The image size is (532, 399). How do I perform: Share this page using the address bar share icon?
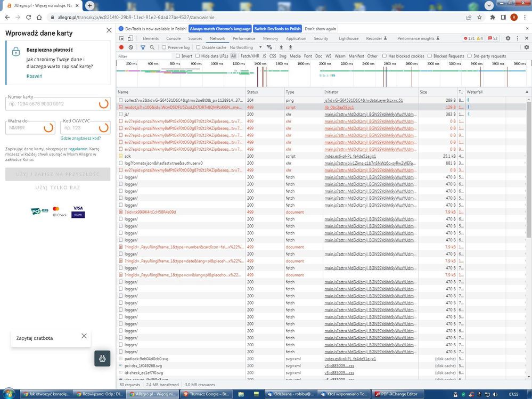469,17
